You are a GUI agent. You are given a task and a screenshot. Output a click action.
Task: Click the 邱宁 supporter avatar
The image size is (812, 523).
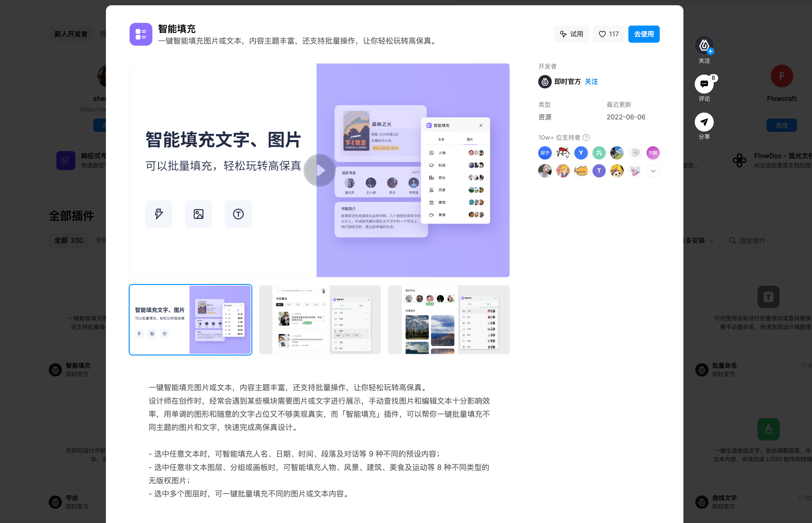(545, 153)
